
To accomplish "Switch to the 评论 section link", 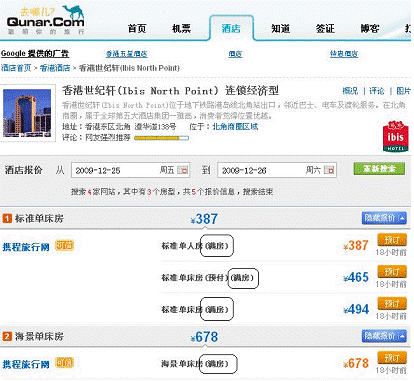I will 377,91.
